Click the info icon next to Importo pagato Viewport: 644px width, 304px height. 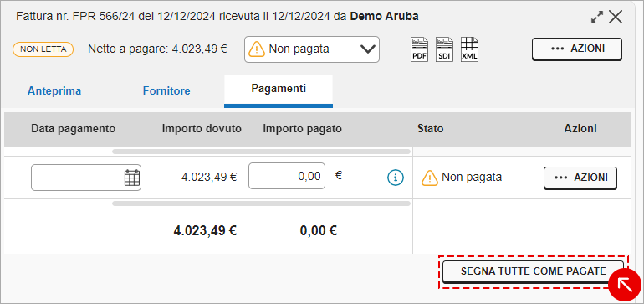(x=396, y=178)
